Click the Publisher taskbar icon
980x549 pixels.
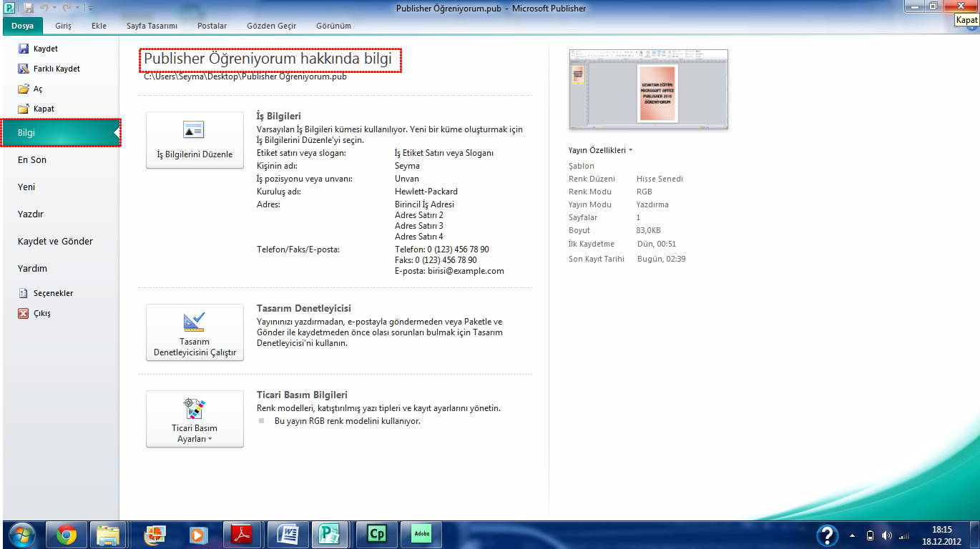point(330,535)
